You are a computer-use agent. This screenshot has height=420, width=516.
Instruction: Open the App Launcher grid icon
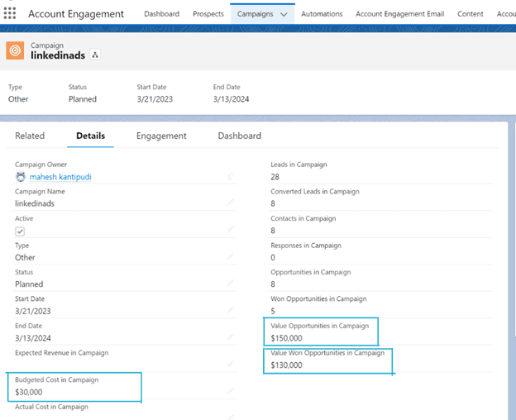click(10, 14)
